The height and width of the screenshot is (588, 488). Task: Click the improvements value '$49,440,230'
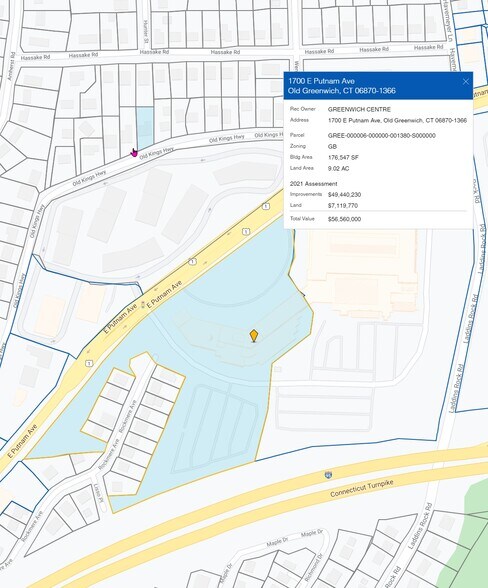(344, 195)
